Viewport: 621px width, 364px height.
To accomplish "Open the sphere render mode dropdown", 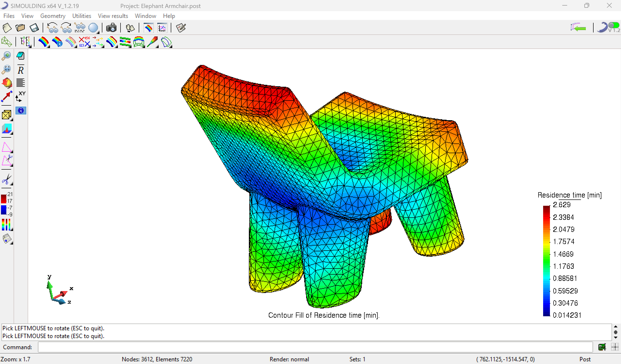I will pyautogui.click(x=94, y=28).
